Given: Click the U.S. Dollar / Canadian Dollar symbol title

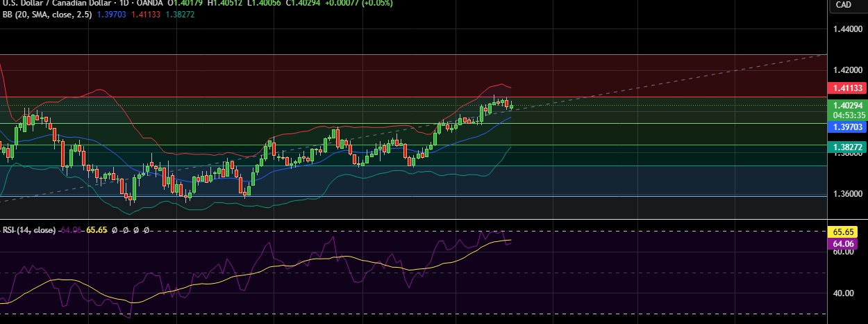Looking at the screenshot, I should (x=56, y=3).
